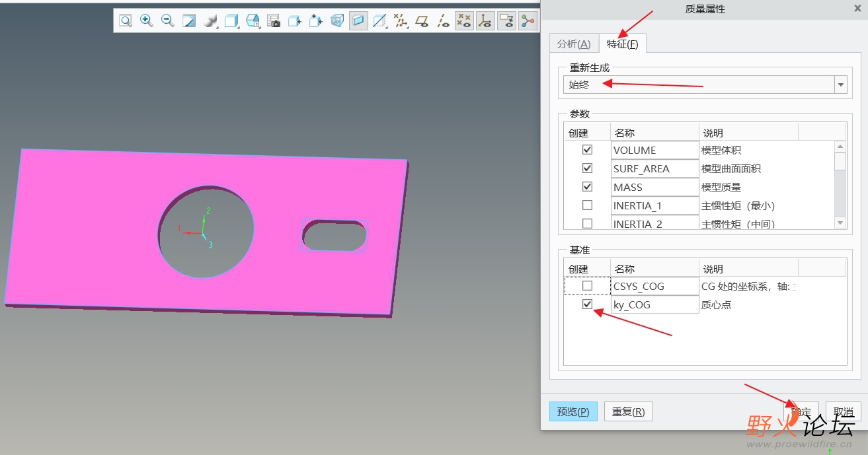The image size is (868, 455).
Task: Click the 重复(R) button
Action: 628,411
